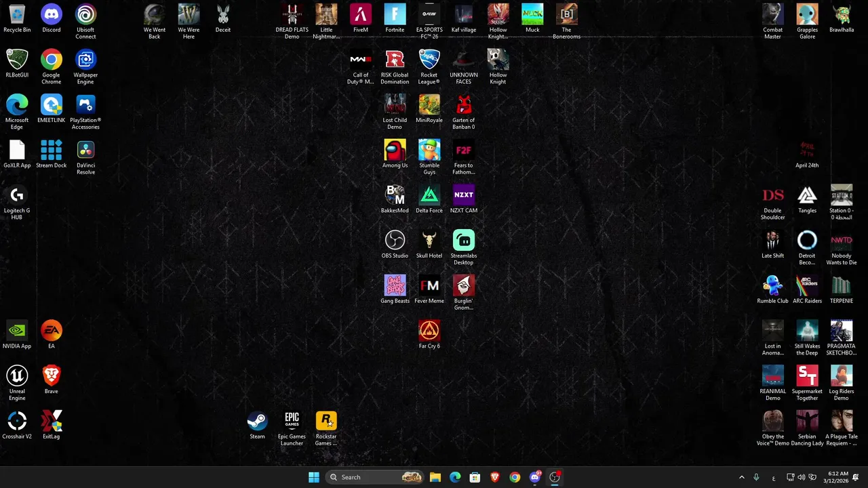Viewport: 868px width, 488px height.
Task: Open Garten of Banban 0 icon
Action: tap(464, 112)
